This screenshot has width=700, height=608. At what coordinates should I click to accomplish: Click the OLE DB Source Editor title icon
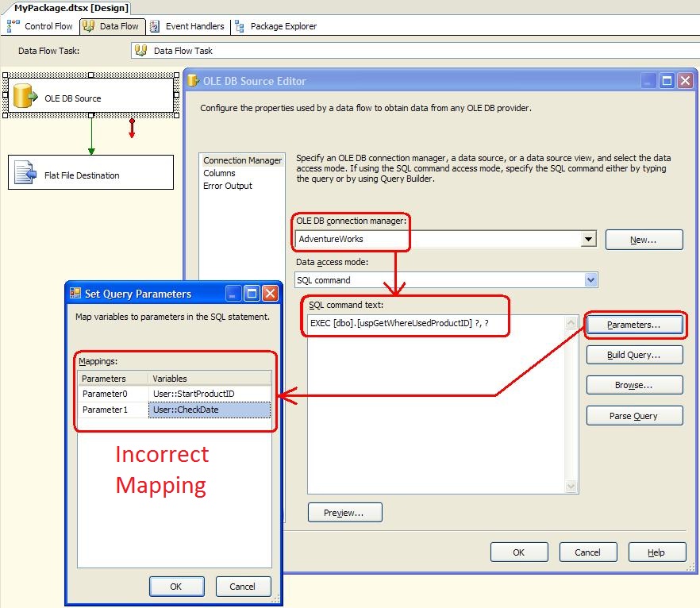tap(193, 81)
